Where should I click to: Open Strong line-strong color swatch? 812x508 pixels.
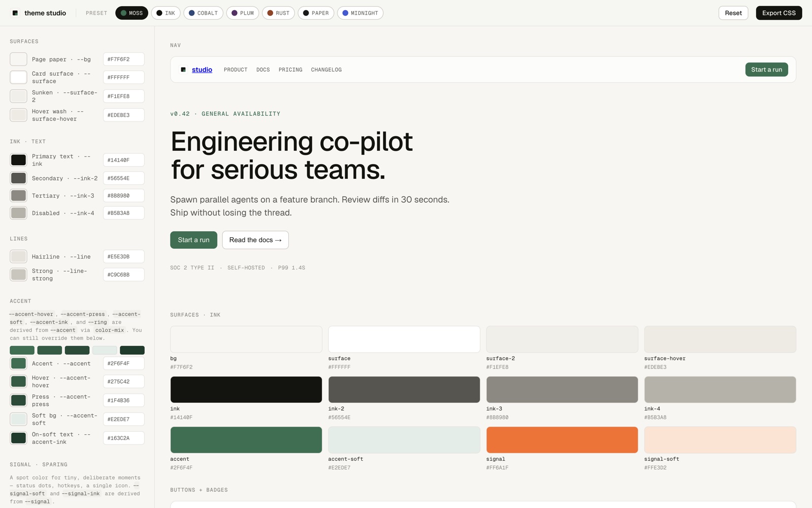click(x=19, y=274)
